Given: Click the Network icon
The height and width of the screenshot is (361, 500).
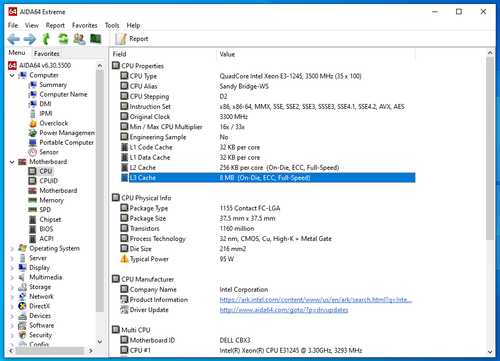Looking at the screenshot, I should click(x=22, y=297).
